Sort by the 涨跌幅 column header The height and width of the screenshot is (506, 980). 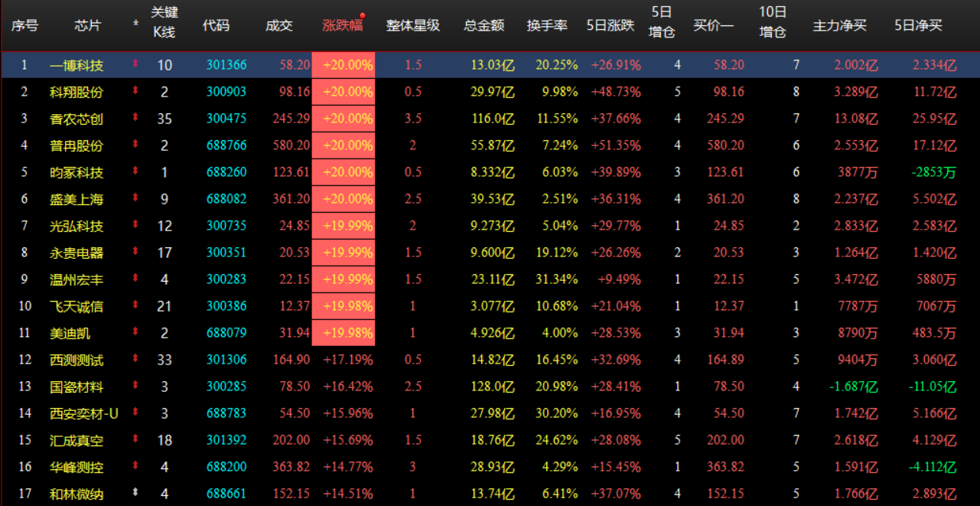coord(342,24)
